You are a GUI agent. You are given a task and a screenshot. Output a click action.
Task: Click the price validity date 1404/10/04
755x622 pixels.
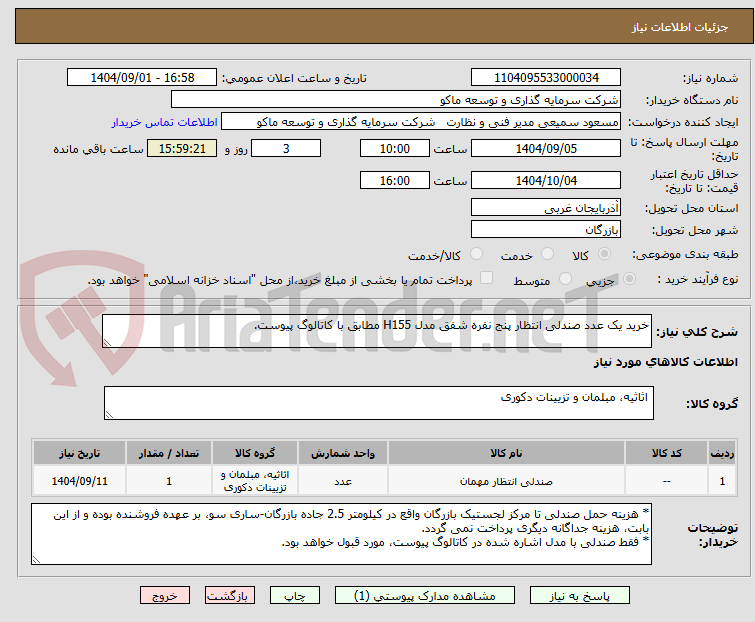tap(546, 181)
